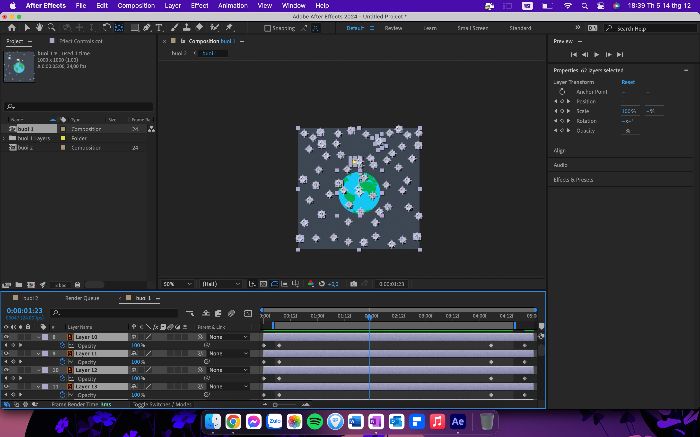700x437 pixels.
Task: Hide Layer 10 with its eye toggle
Action: coord(6,337)
